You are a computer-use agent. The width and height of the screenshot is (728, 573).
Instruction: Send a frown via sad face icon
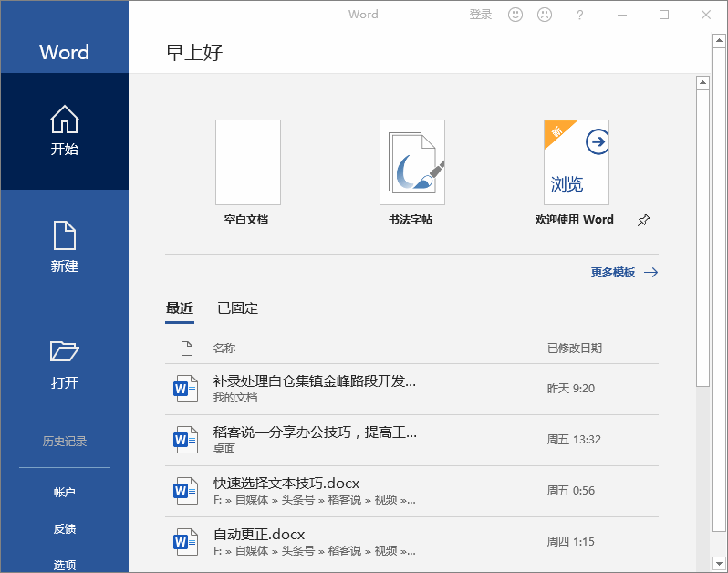point(545,15)
